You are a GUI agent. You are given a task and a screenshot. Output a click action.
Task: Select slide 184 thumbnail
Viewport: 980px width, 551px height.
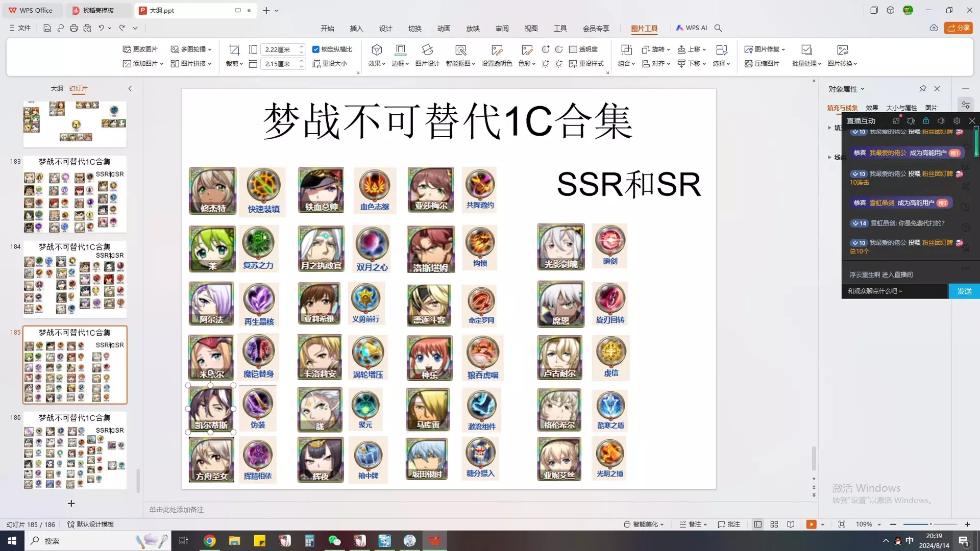pyautogui.click(x=75, y=280)
